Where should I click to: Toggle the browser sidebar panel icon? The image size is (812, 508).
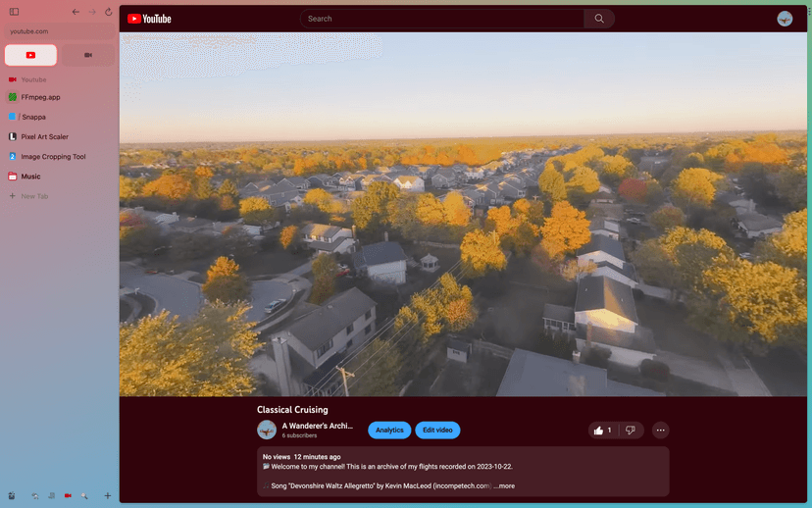coord(14,12)
